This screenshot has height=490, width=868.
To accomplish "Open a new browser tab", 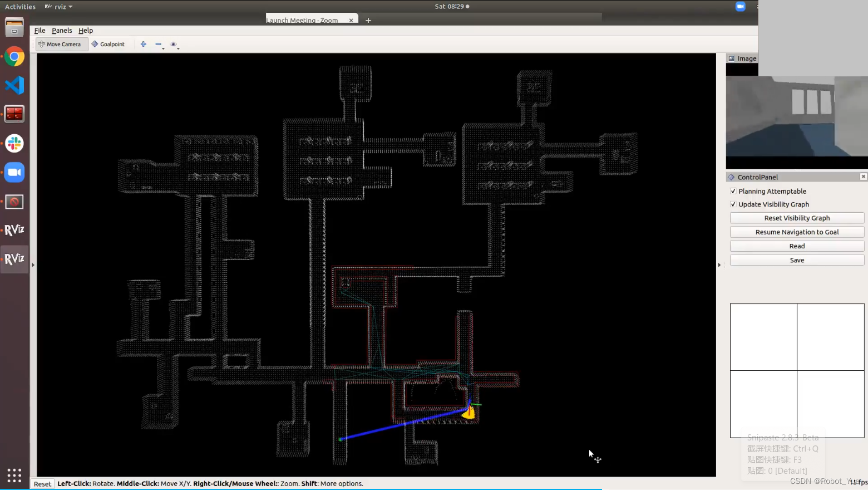I will (x=368, y=20).
